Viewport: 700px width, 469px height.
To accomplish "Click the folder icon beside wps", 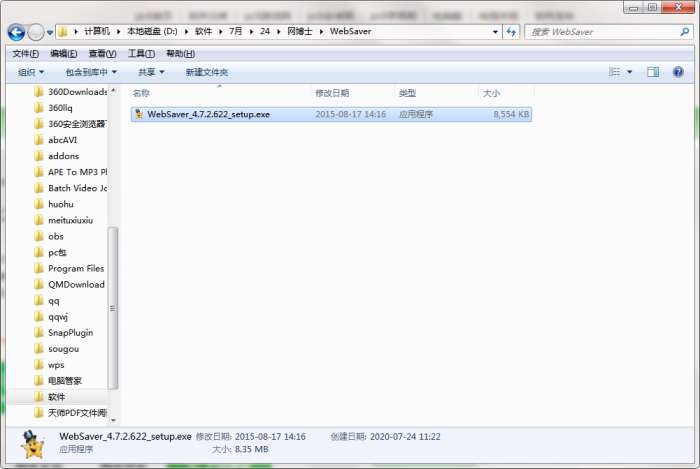I will point(39,365).
